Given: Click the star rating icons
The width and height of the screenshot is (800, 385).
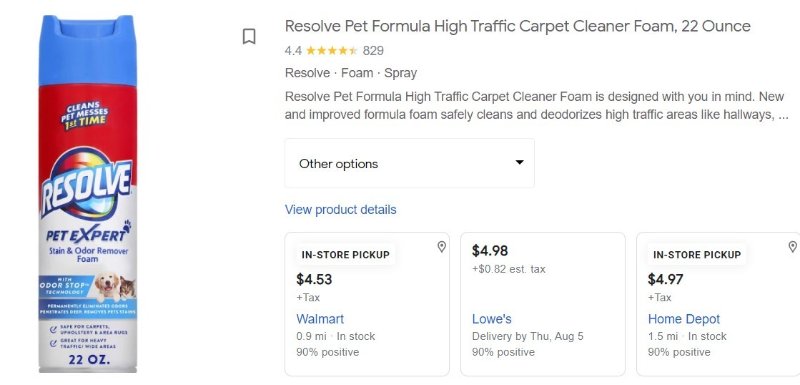Looking at the screenshot, I should point(332,50).
